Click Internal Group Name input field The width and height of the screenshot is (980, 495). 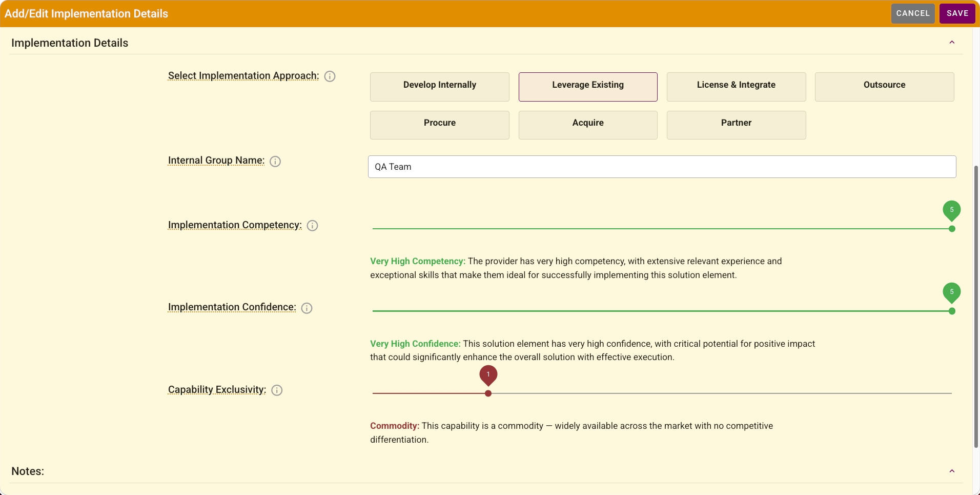662,167
